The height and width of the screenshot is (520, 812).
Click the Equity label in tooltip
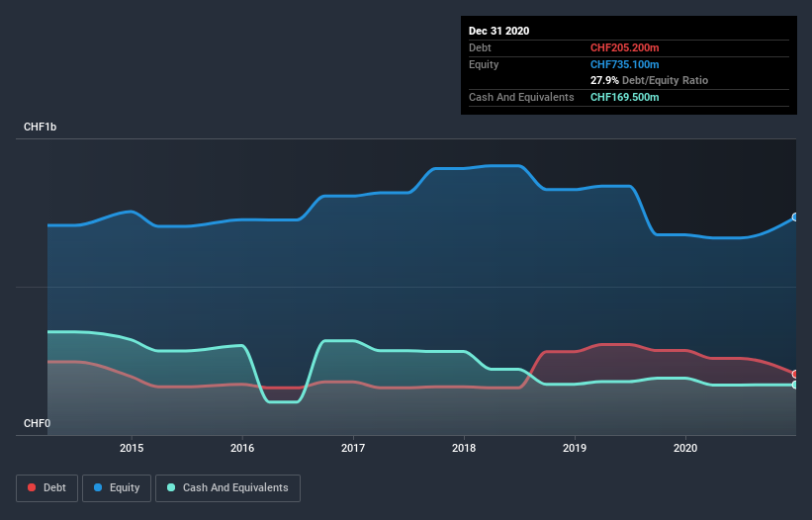pyautogui.click(x=484, y=64)
